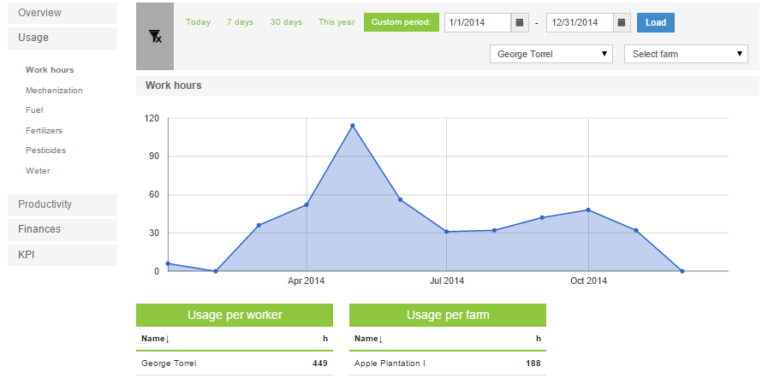Edit the start date field 1/1/2014
Image resolution: width=768 pixels, height=384 pixels.
click(478, 23)
